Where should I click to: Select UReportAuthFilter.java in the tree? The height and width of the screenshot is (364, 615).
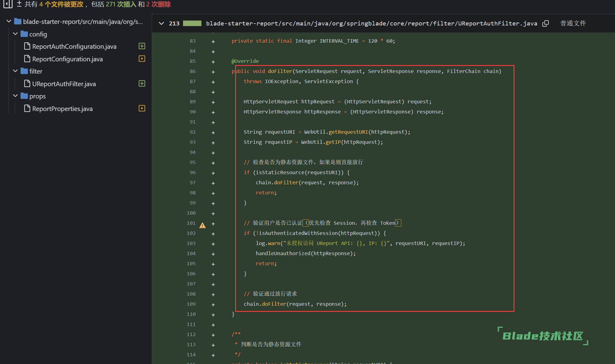[x=64, y=84]
